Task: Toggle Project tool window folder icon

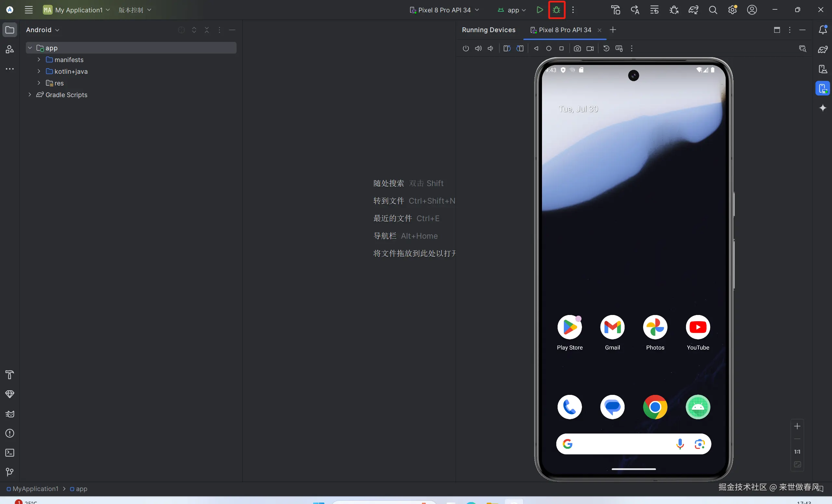Action: tap(10, 30)
